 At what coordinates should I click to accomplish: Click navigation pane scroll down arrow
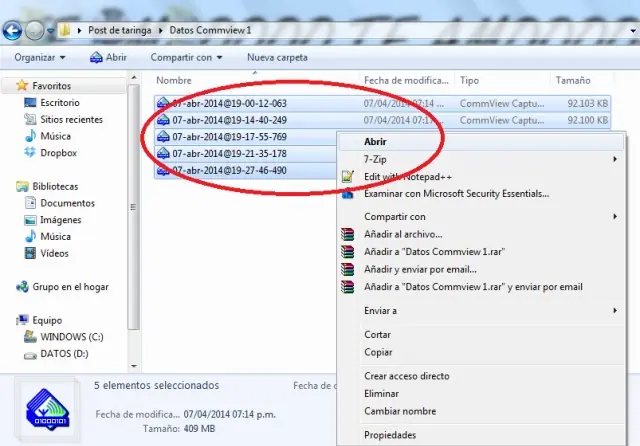tap(134, 366)
